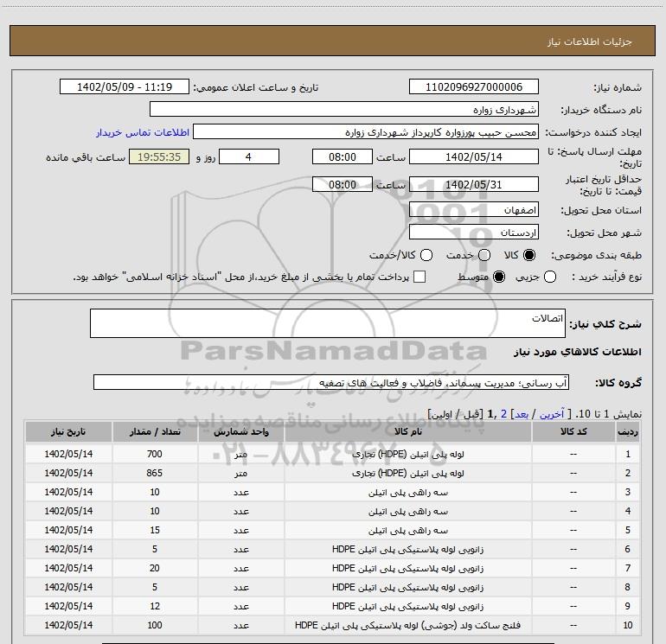
Task: Click the تعداد / مقدار column header
Action: coord(155,431)
